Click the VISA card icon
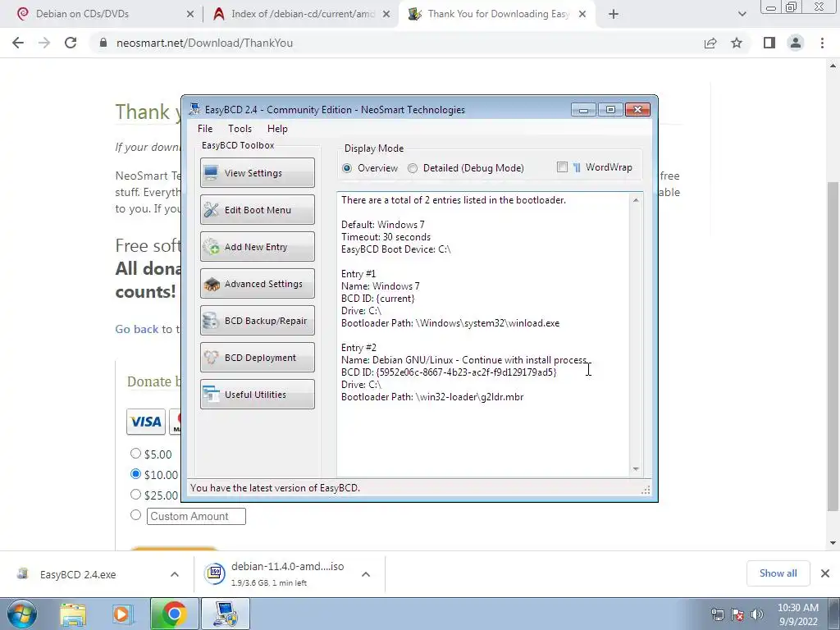Viewport: 840px width, 630px height. click(146, 422)
